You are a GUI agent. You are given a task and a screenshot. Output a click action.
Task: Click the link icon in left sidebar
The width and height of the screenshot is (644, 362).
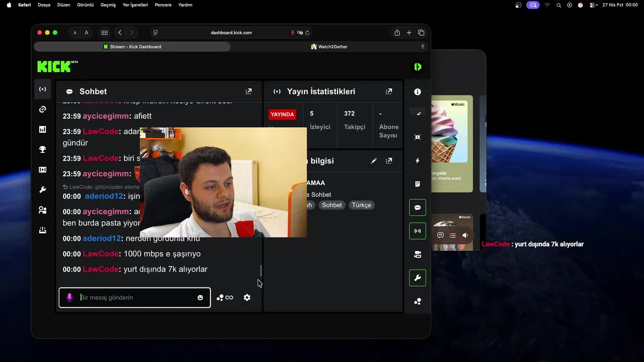tap(43, 109)
